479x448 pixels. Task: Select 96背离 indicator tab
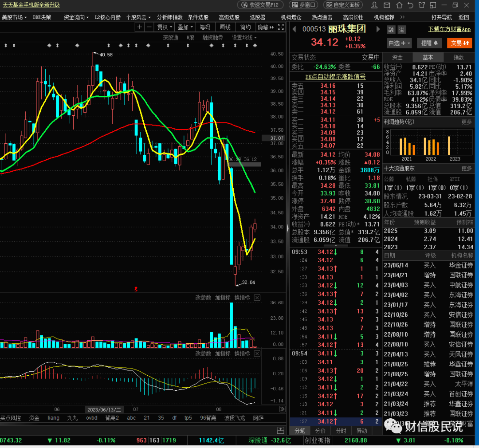click(x=208, y=418)
